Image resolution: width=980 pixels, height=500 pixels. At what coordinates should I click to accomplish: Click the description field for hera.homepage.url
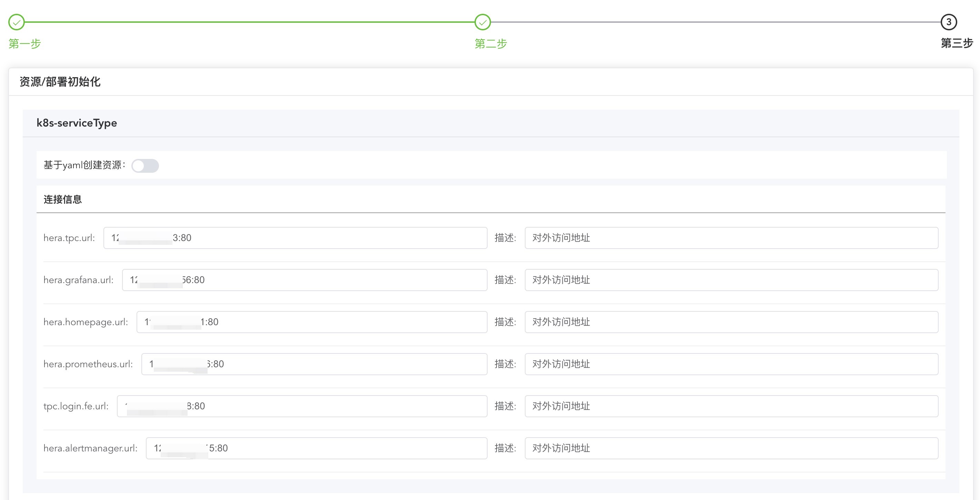(x=732, y=322)
